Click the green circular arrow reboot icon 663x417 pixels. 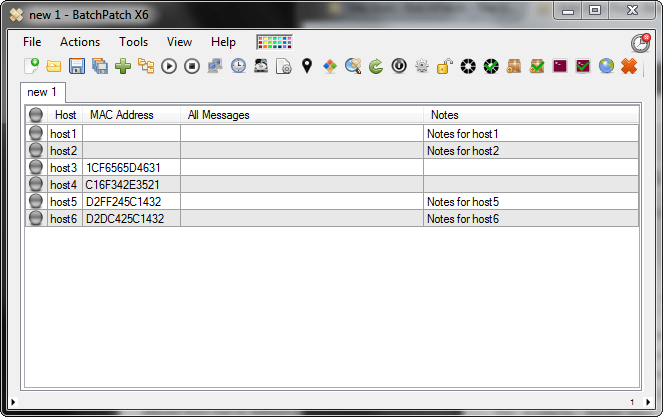376,66
